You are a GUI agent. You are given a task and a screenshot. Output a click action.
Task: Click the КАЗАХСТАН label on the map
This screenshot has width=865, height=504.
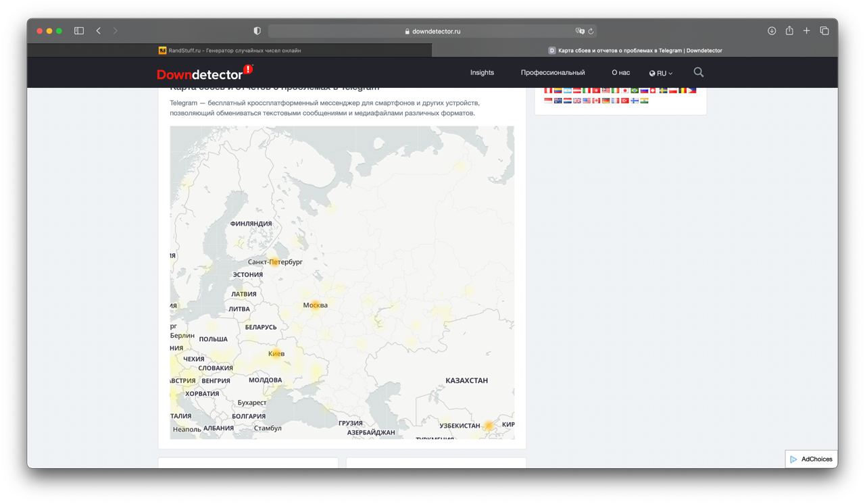466,380
